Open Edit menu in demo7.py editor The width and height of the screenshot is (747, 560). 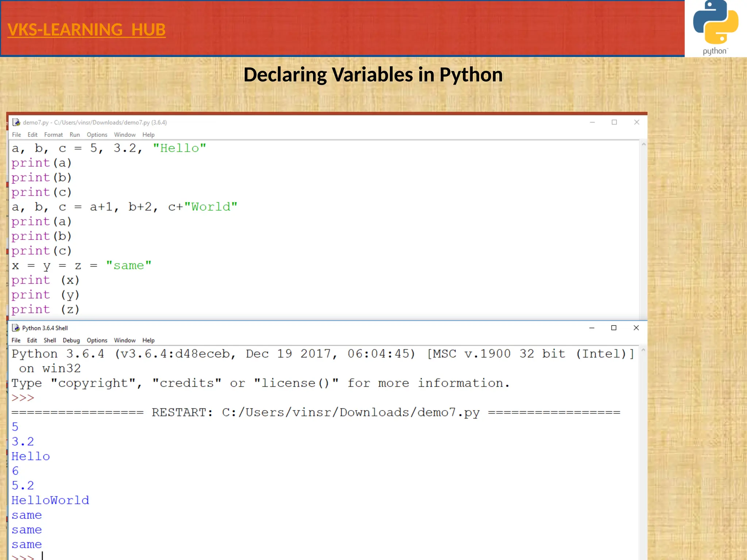click(32, 135)
